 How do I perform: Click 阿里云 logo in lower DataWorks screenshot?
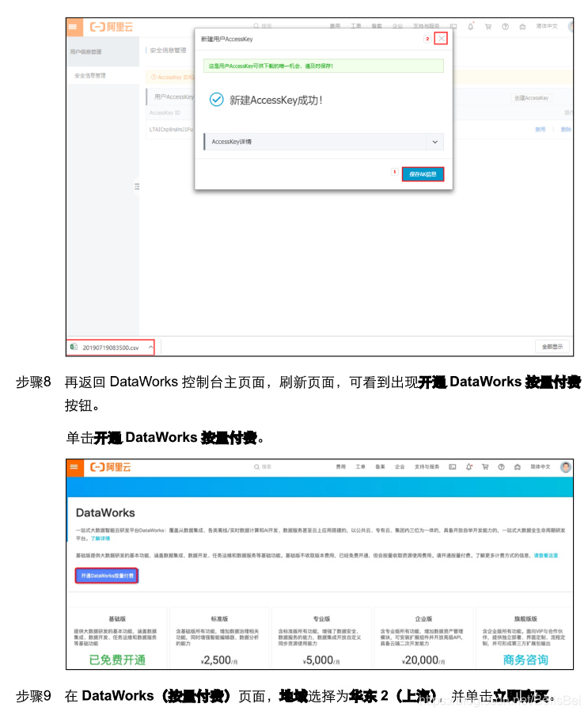point(110,467)
